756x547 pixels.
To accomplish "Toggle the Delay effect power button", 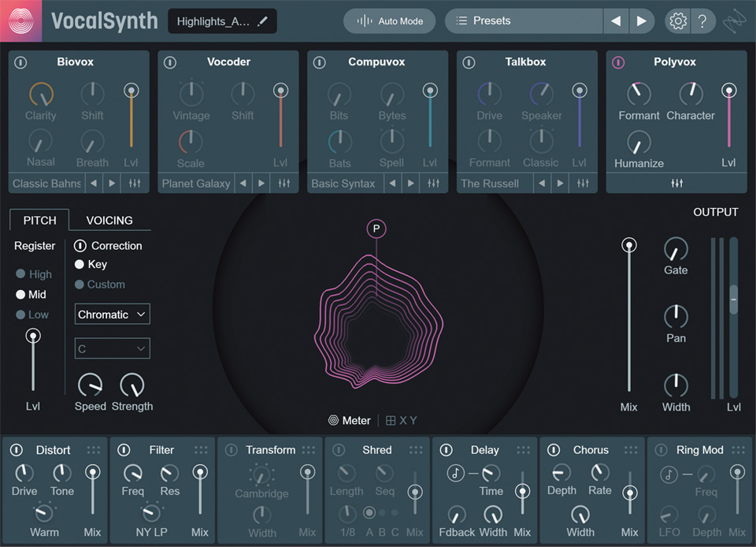I will pos(447,450).
